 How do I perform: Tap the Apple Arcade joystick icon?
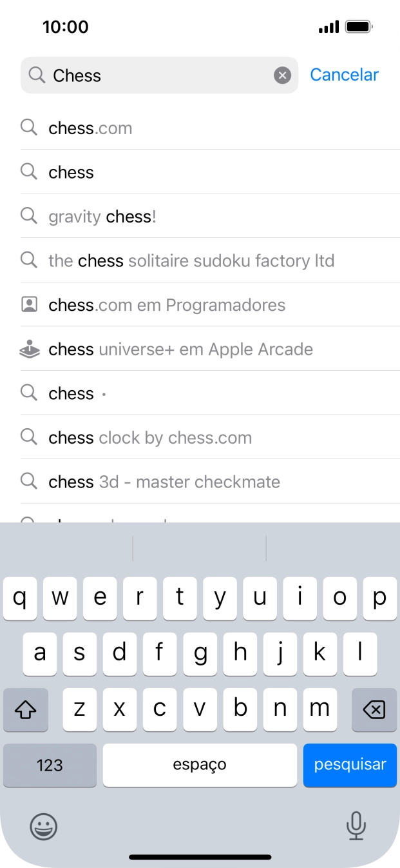point(29,349)
